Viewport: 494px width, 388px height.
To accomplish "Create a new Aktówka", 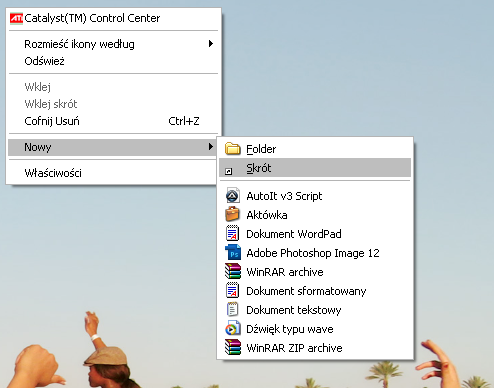I will (315, 215).
